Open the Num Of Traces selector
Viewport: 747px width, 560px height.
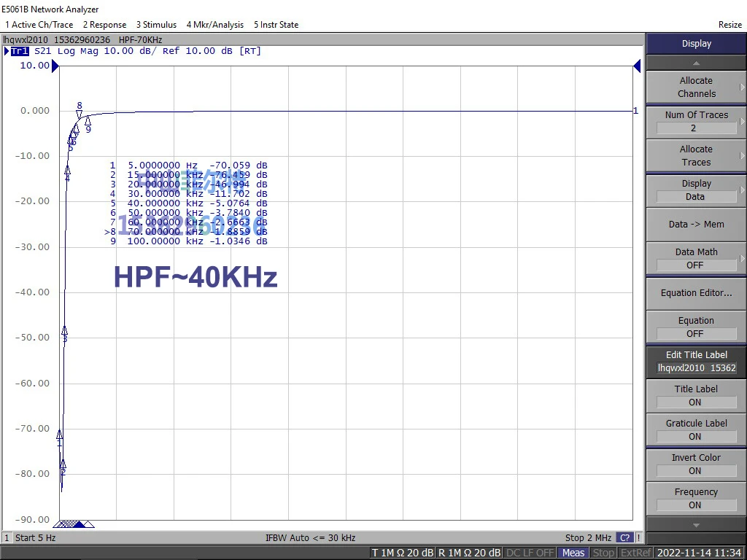(694, 121)
